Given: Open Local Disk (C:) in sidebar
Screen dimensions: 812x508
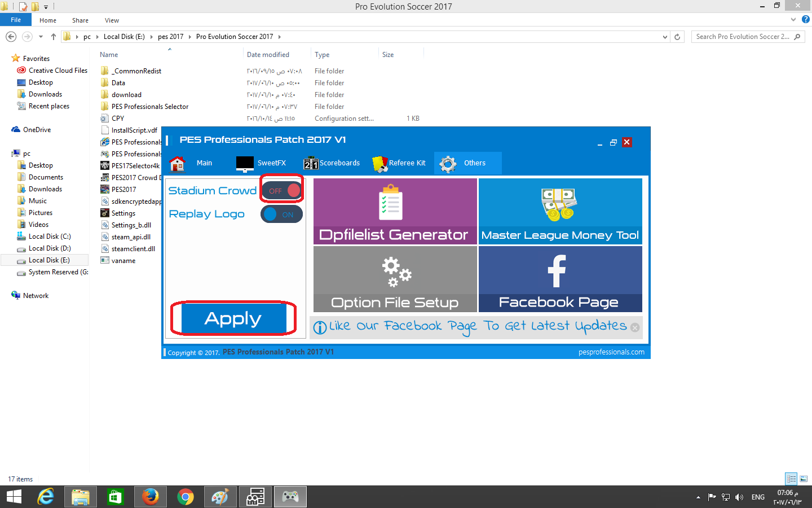Looking at the screenshot, I should [x=50, y=237].
